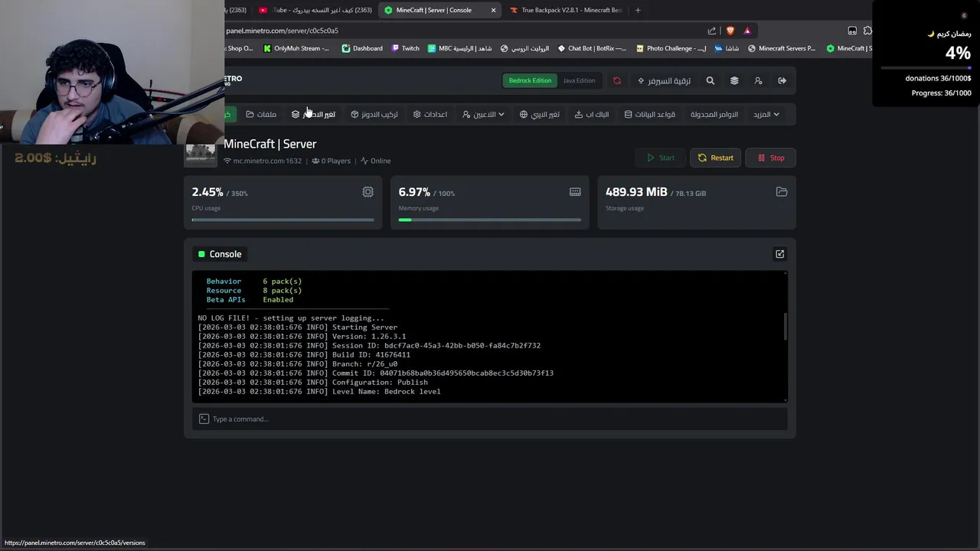Open the Twitch bookmark

(405, 48)
